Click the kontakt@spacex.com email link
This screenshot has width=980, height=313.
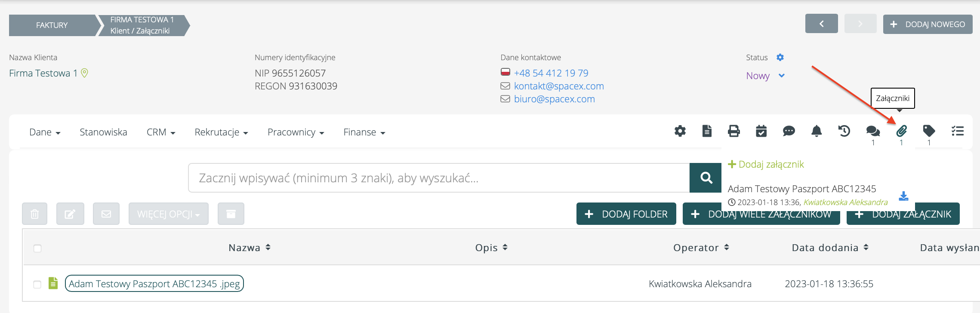(558, 86)
